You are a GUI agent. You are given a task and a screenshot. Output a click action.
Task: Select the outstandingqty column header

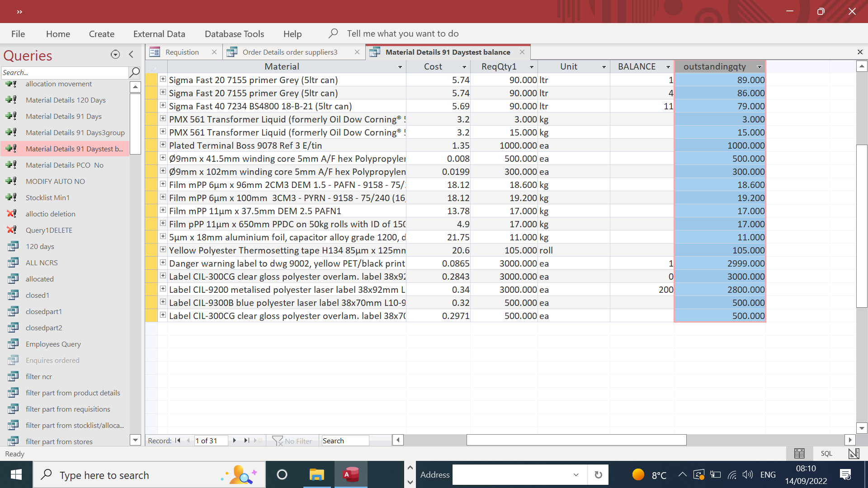[715, 67]
